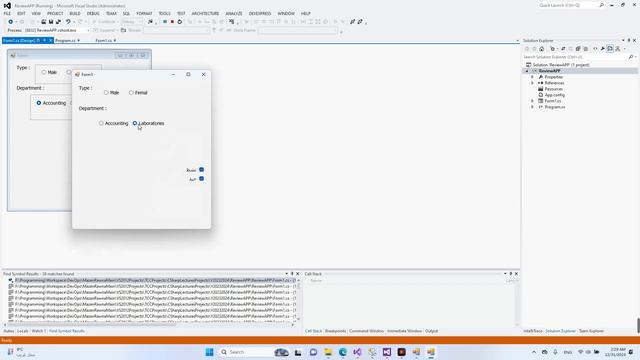Click the purple Visual Studio taskbar icon
The height and width of the screenshot is (360, 640).
[x=357, y=352]
